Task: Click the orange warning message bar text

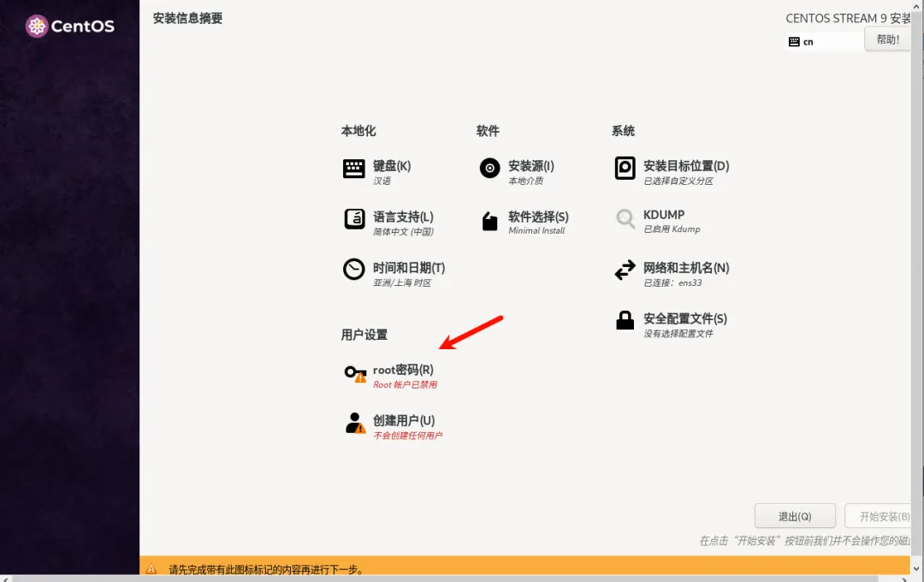Action: click(x=266, y=569)
